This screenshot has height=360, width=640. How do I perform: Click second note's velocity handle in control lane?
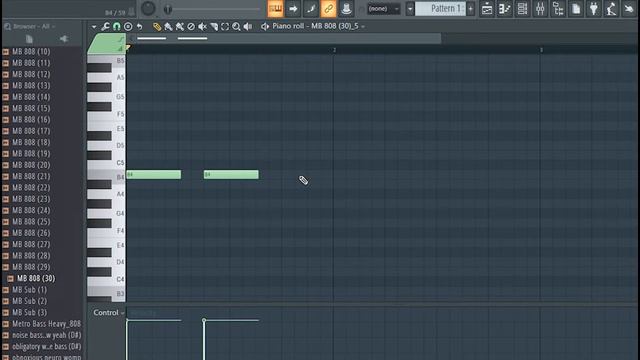click(204, 320)
